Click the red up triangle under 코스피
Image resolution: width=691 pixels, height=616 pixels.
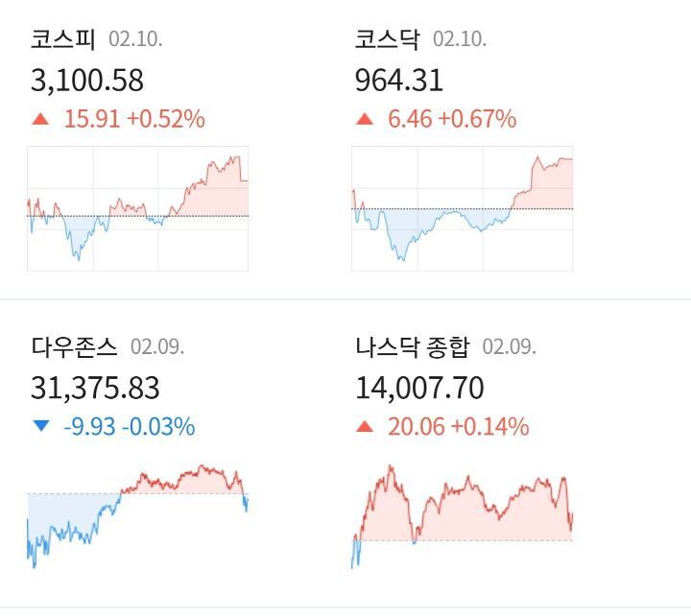pos(40,119)
